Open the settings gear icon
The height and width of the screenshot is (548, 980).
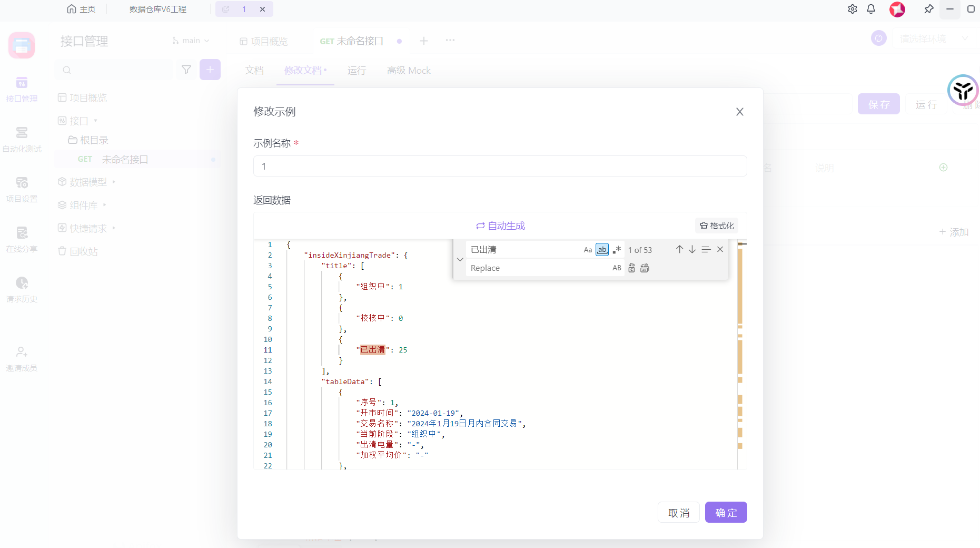pos(852,9)
